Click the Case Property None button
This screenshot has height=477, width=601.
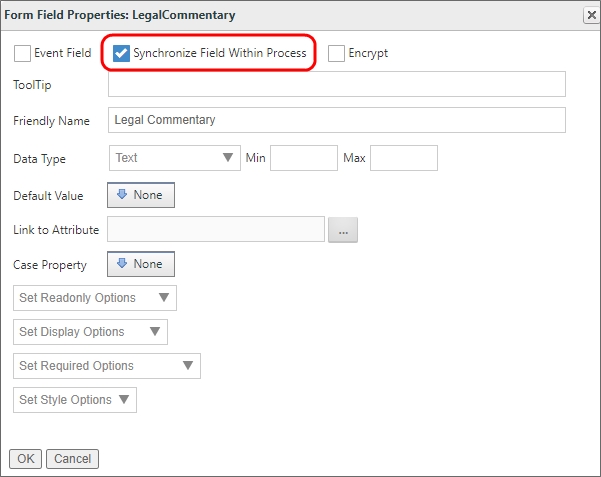coord(141,264)
